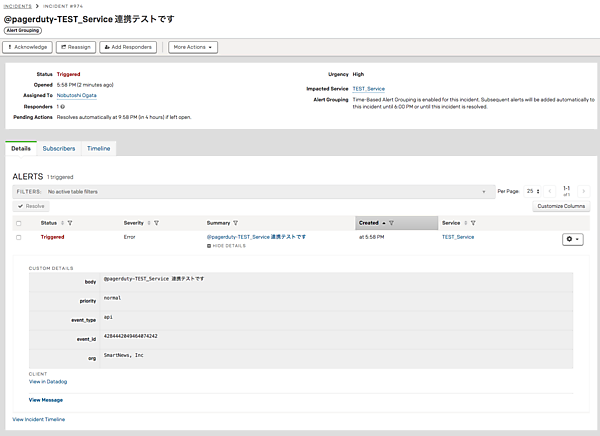600x436 pixels.
Task: Click the filter icon on Service column
Action: click(473, 223)
